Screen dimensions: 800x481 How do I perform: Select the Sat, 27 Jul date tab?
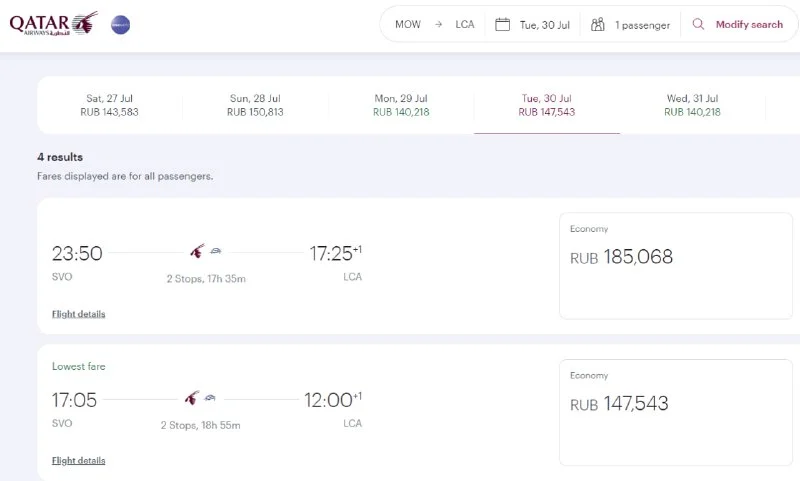click(x=110, y=105)
